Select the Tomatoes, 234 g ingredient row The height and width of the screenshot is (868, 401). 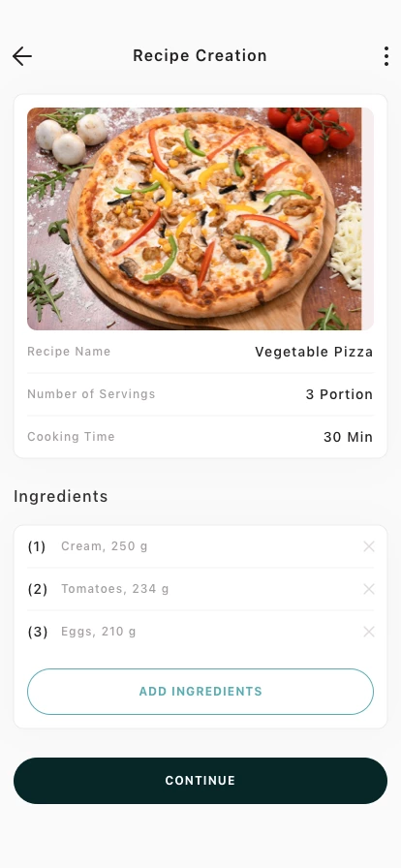pos(200,589)
